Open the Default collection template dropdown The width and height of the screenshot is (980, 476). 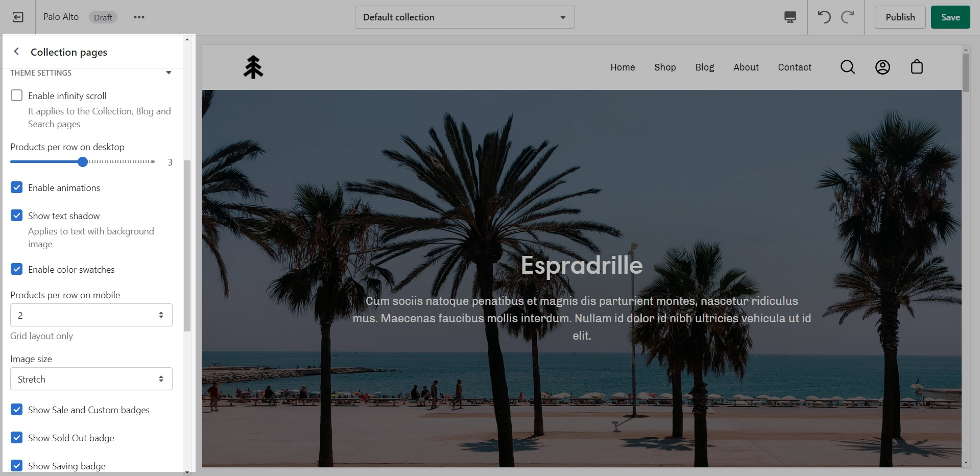(x=464, y=17)
